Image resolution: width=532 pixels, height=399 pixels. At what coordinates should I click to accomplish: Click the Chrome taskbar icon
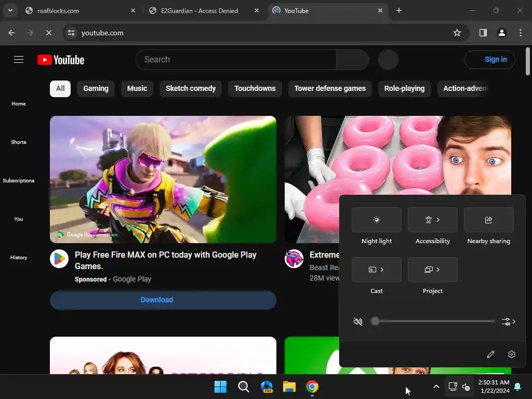click(312, 387)
